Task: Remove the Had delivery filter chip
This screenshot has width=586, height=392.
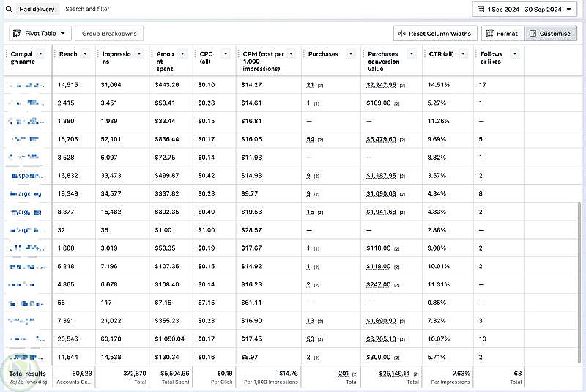Action: click(x=38, y=9)
